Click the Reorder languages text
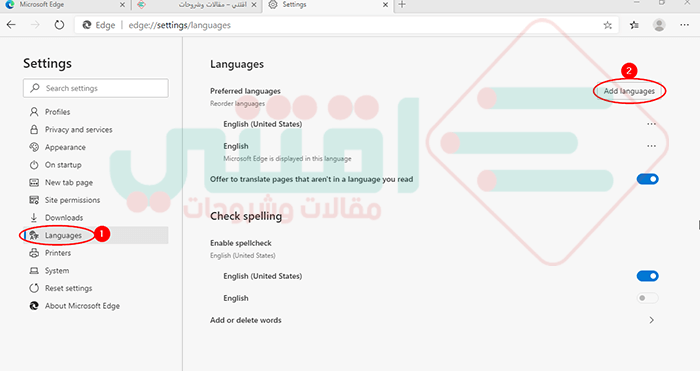Image resolution: width=700 pixels, height=371 pixels. point(238,104)
